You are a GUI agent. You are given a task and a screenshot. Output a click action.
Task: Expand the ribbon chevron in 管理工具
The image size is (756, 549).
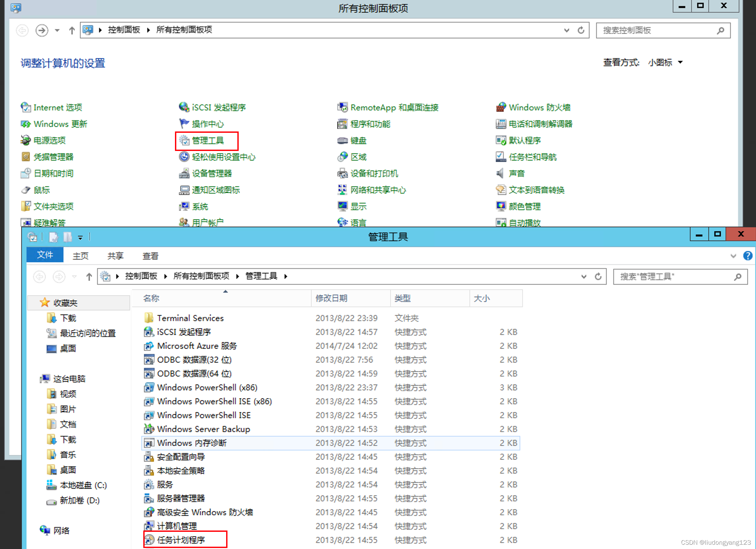[733, 256]
